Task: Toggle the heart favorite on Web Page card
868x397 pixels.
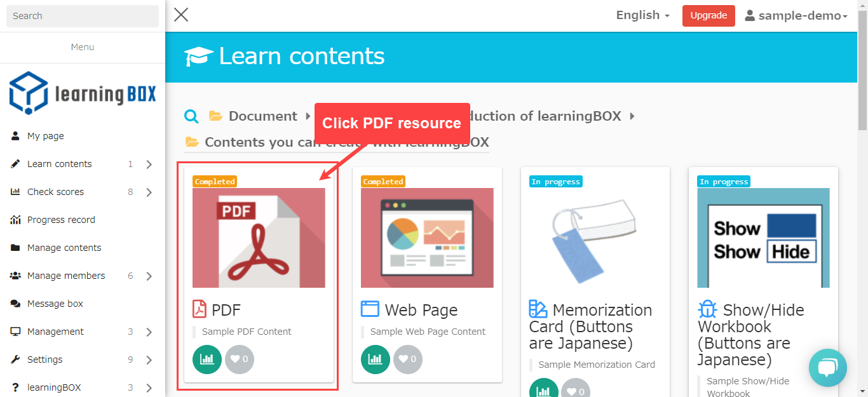Action: coord(408,360)
